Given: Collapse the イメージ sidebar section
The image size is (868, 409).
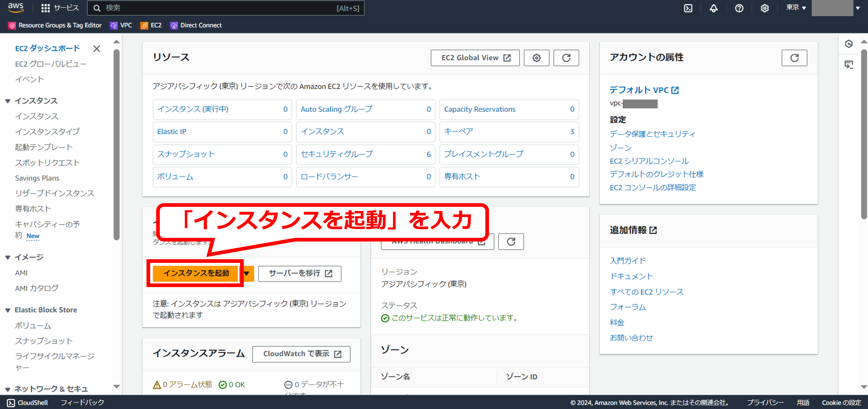Looking at the screenshot, I should [8, 258].
